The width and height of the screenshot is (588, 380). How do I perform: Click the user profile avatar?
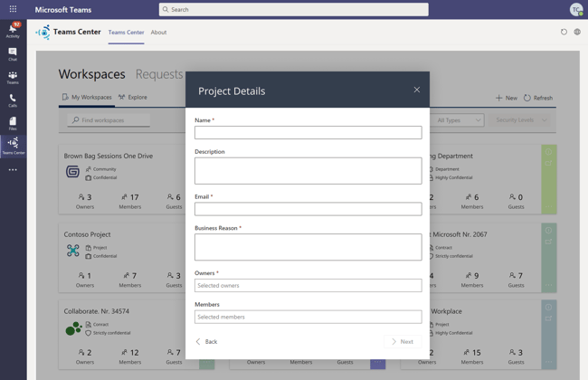tap(575, 9)
